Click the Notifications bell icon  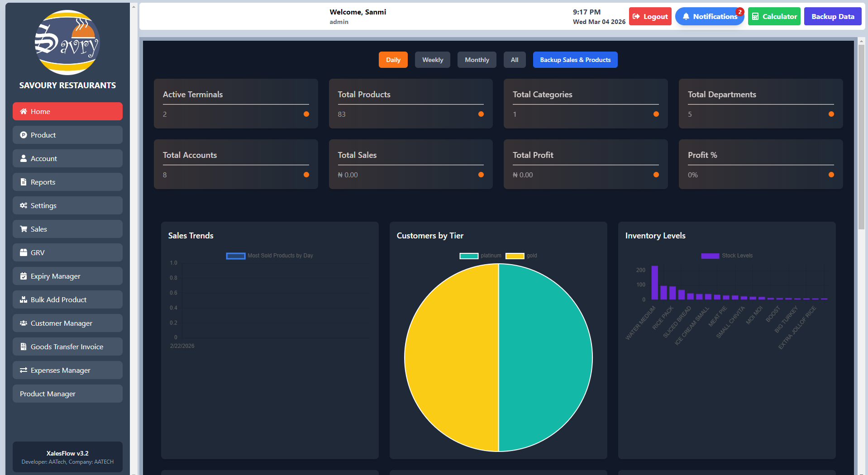(x=687, y=16)
